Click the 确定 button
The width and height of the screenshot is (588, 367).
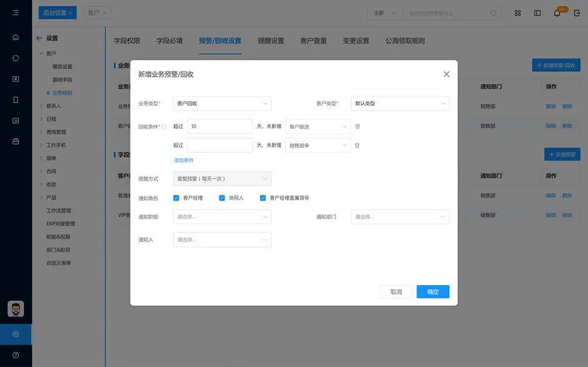[x=433, y=292]
